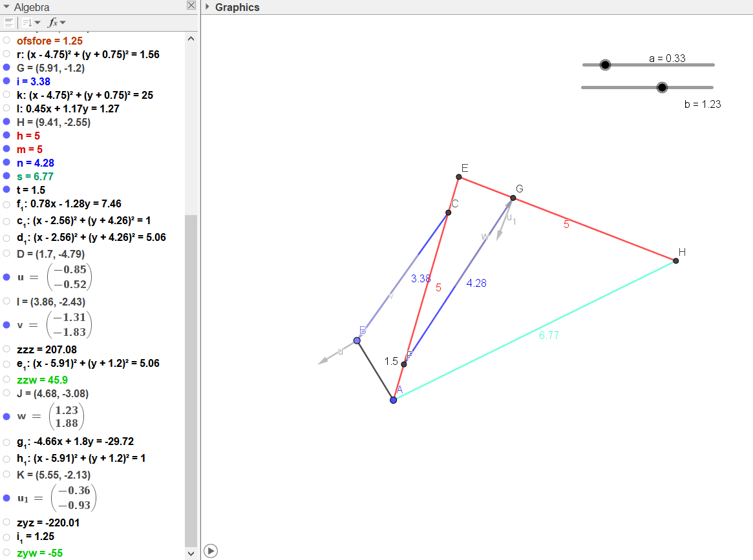
Task: Hide segment n = 4.28
Action: click(x=6, y=162)
